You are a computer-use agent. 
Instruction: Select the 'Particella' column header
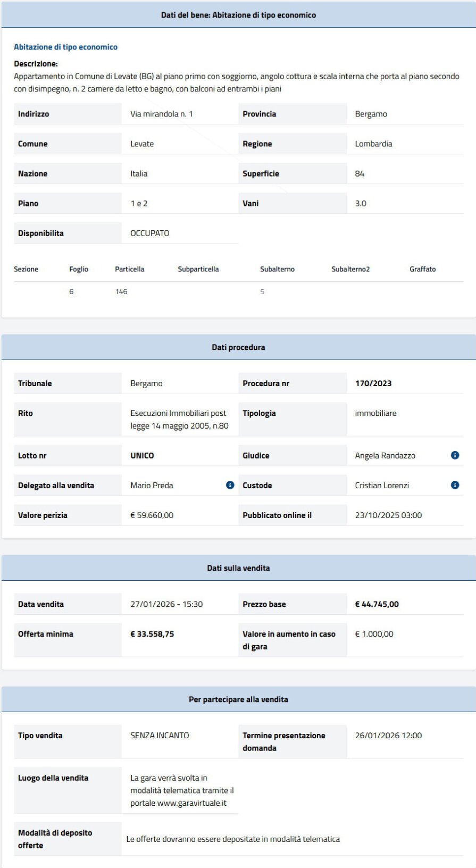[x=129, y=269]
